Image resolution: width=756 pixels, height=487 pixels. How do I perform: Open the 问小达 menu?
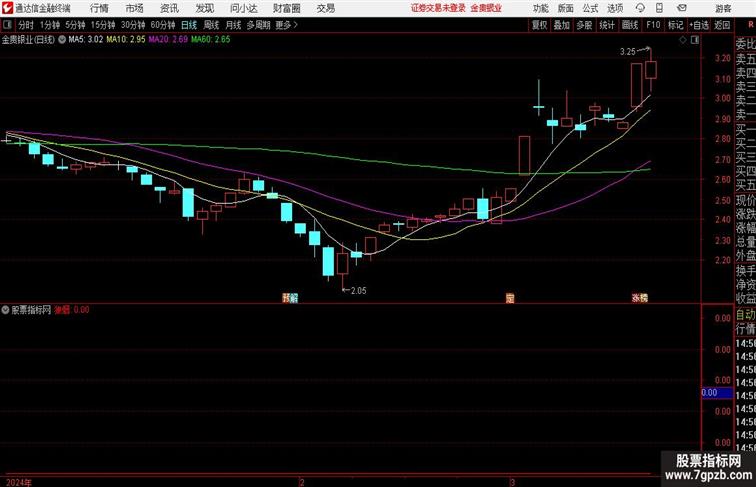coord(243,8)
